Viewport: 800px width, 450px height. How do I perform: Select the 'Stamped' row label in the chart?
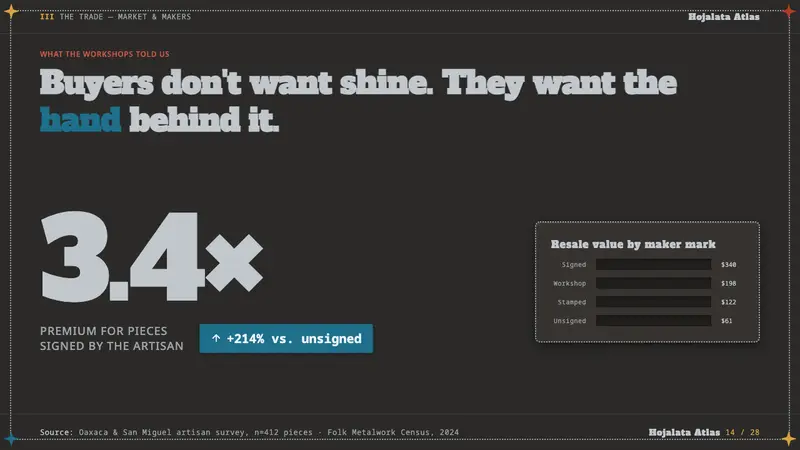click(571, 302)
